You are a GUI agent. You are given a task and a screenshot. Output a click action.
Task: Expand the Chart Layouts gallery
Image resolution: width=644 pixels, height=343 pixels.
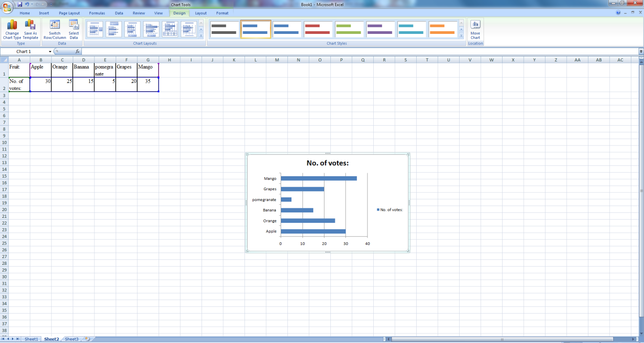click(x=201, y=36)
